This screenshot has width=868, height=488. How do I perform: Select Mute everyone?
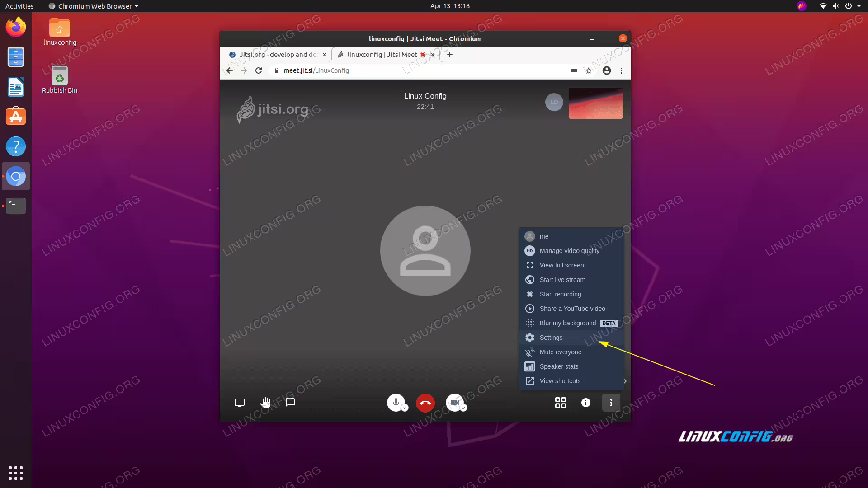pyautogui.click(x=571, y=352)
